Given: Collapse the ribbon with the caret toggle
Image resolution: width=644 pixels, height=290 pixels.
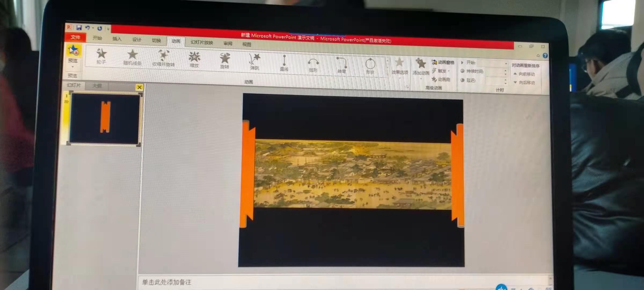Looking at the screenshot, I should click(538, 56).
